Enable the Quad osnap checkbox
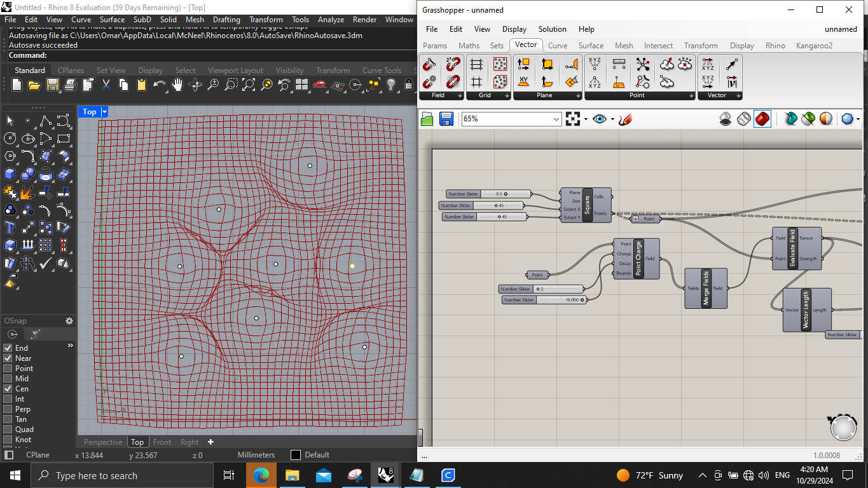This screenshot has height=488, width=868. 8,430
